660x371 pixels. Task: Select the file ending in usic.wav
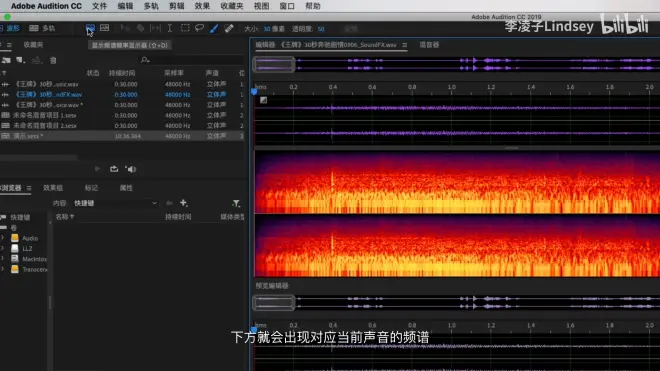(x=122, y=84)
